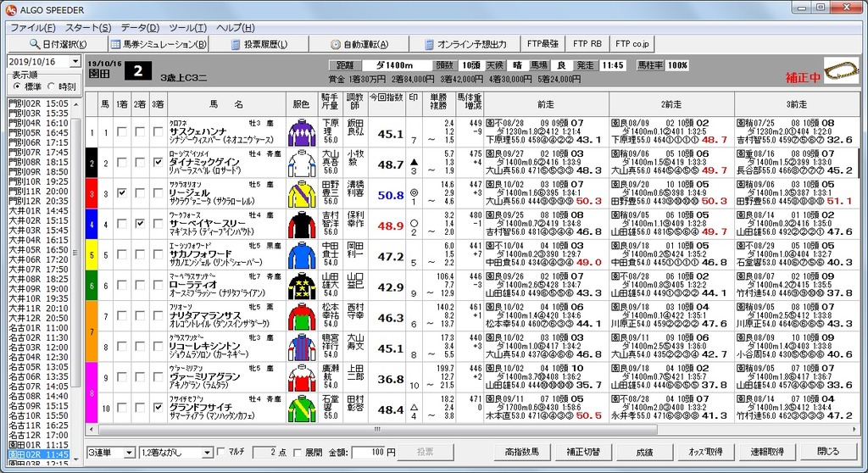Select 名古01R 11:00 in race list

pyautogui.click(x=39, y=328)
